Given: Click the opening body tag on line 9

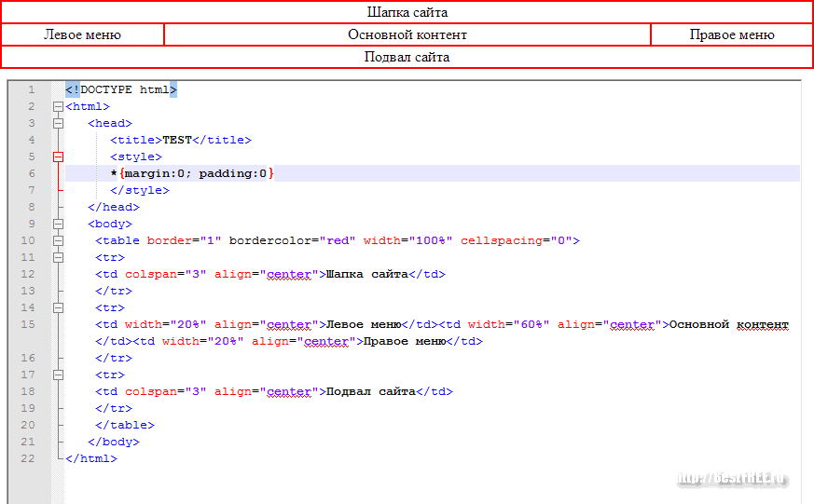Looking at the screenshot, I should pos(110,224).
